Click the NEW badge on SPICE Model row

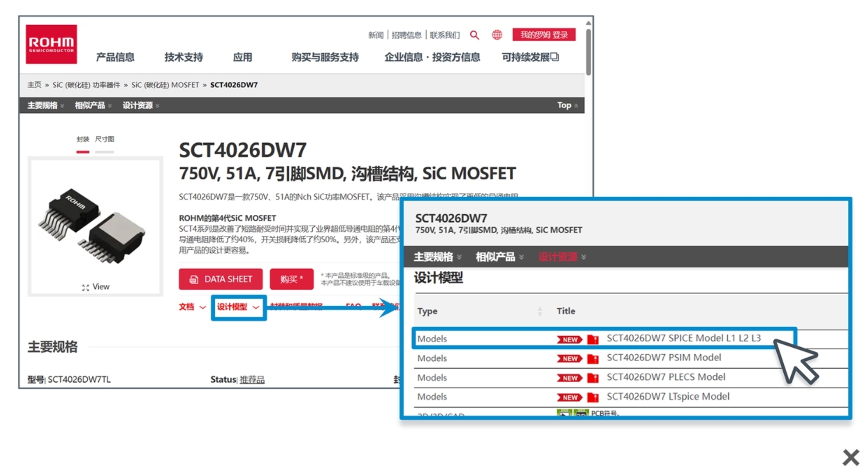tap(570, 340)
